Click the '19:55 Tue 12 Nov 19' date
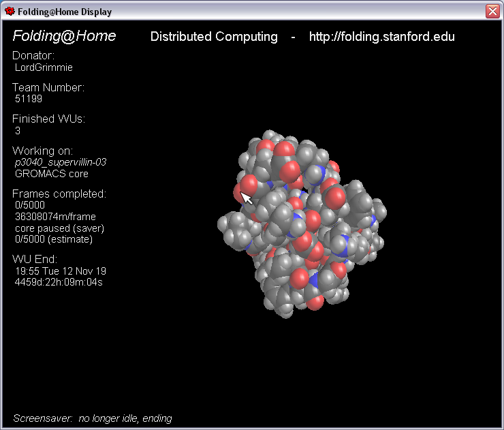 (x=61, y=271)
